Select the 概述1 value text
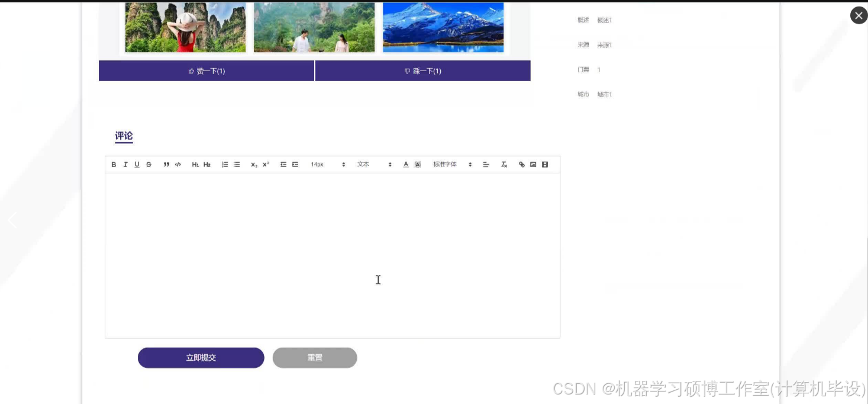Screen dimensions: 868x404 (605, 20)
